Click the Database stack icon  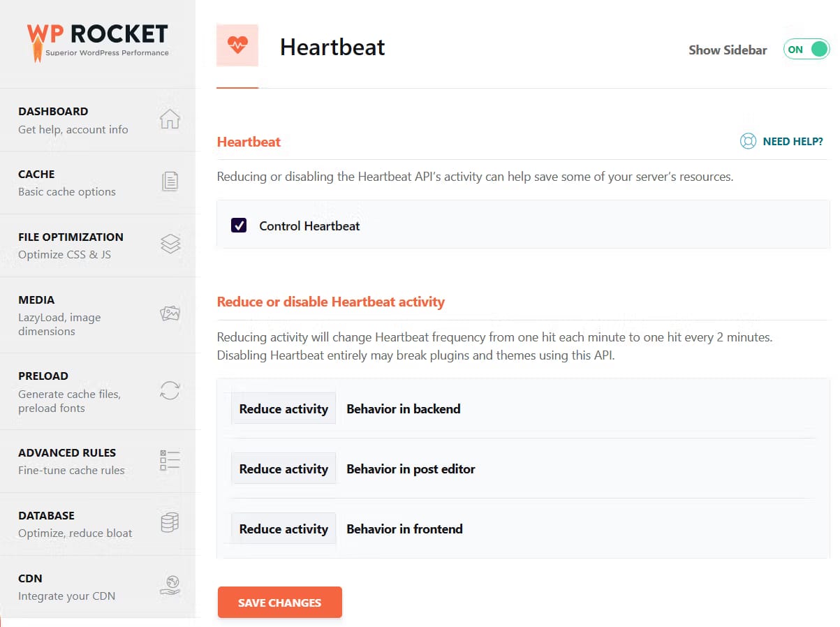pos(170,523)
